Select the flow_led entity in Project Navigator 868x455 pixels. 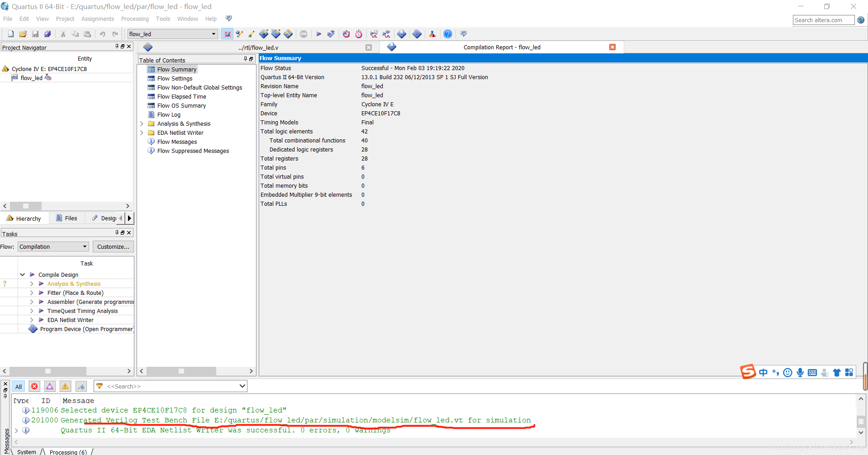(31, 78)
